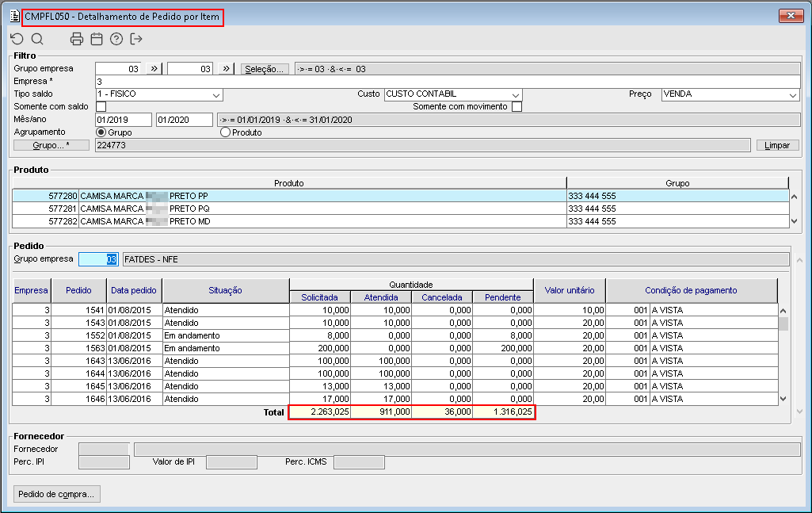
Task: Click the magnifying glass search icon
Action: 36,39
